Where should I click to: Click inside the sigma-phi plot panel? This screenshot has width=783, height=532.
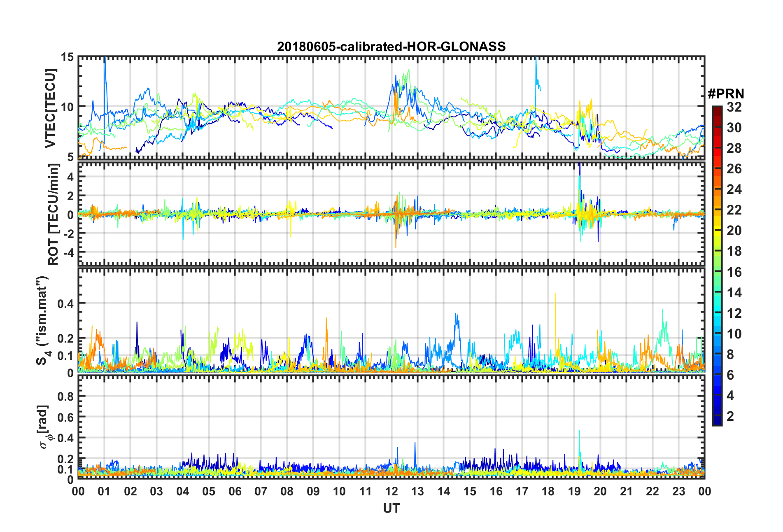tap(391, 427)
